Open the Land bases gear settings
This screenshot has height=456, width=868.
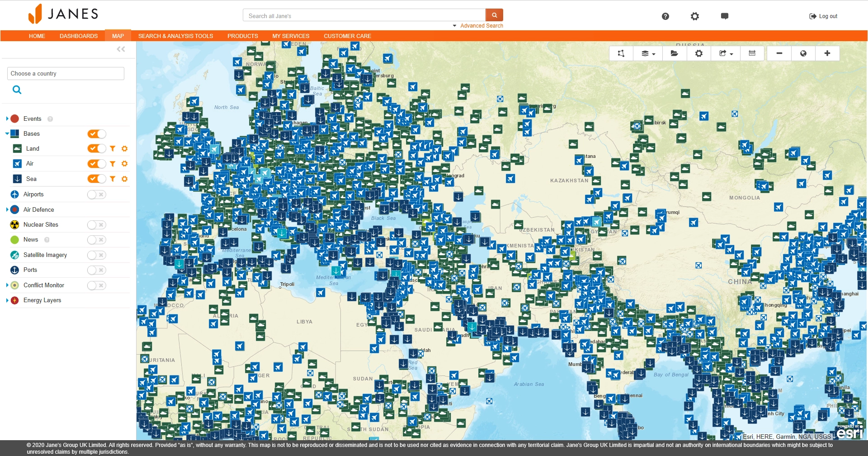[x=125, y=148]
